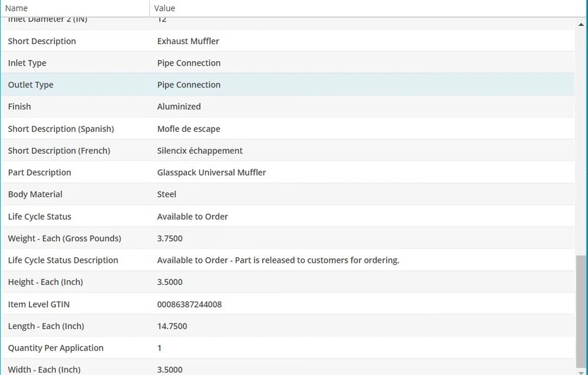The height and width of the screenshot is (375, 588).
Task: Click the Inlet Type 'Pipe Connection' value
Action: pos(189,63)
